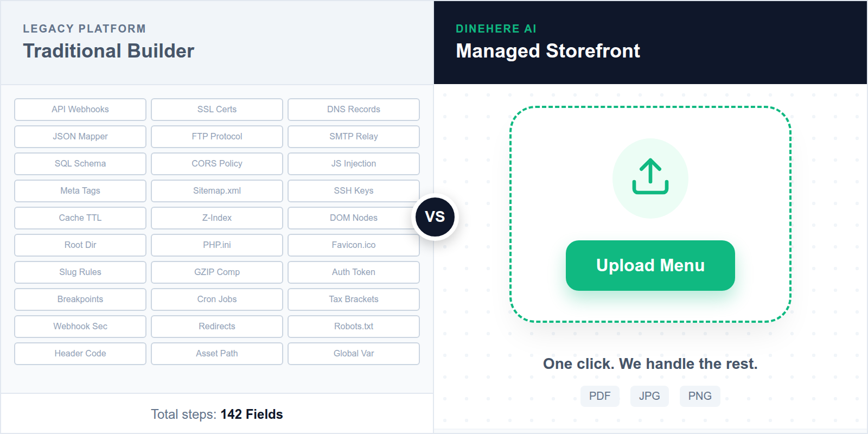Focus the Z-Index field
This screenshot has width=868, height=434.
point(217,218)
